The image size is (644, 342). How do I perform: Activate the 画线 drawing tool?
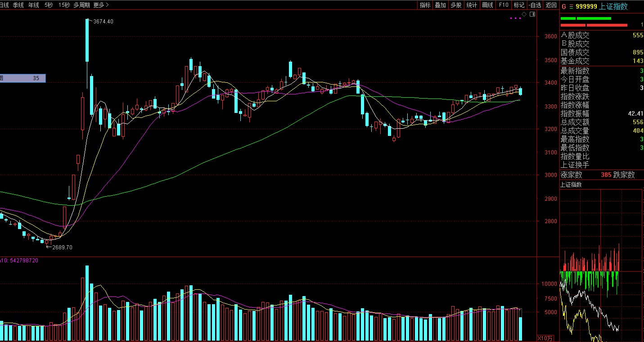tap(487, 5)
